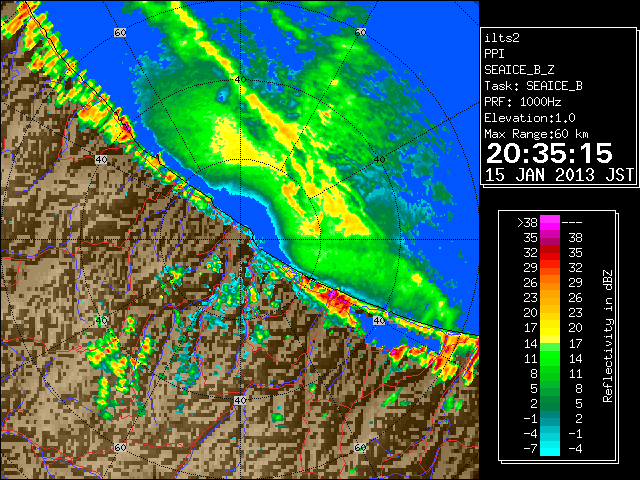Click the "---" legend label
640x480 pixels.
coord(572,223)
